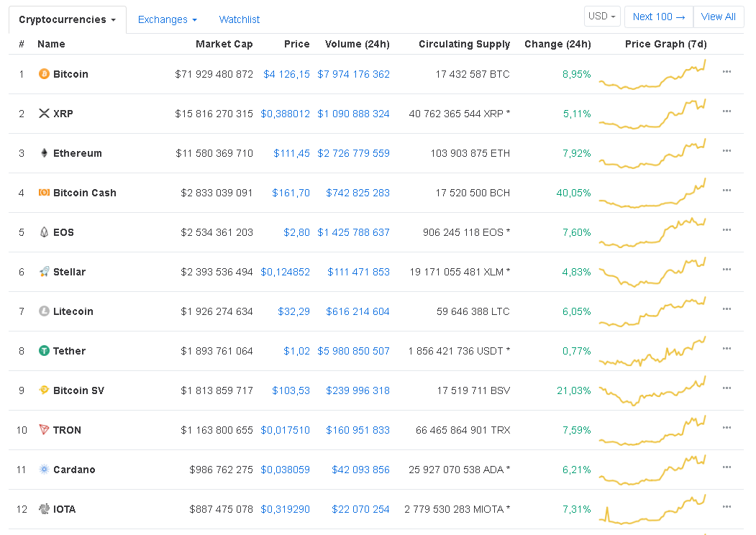Sort by Market Cap column header
This screenshot has height=535, width=756.
click(x=224, y=44)
